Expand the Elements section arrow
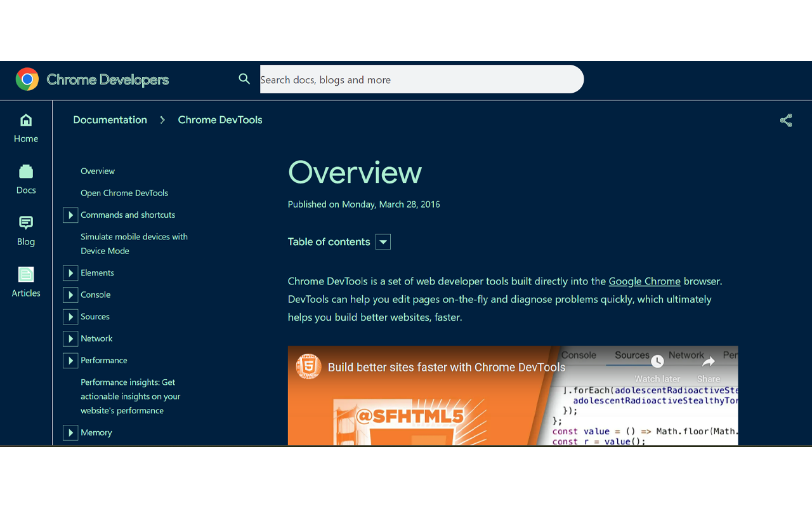 (70, 273)
